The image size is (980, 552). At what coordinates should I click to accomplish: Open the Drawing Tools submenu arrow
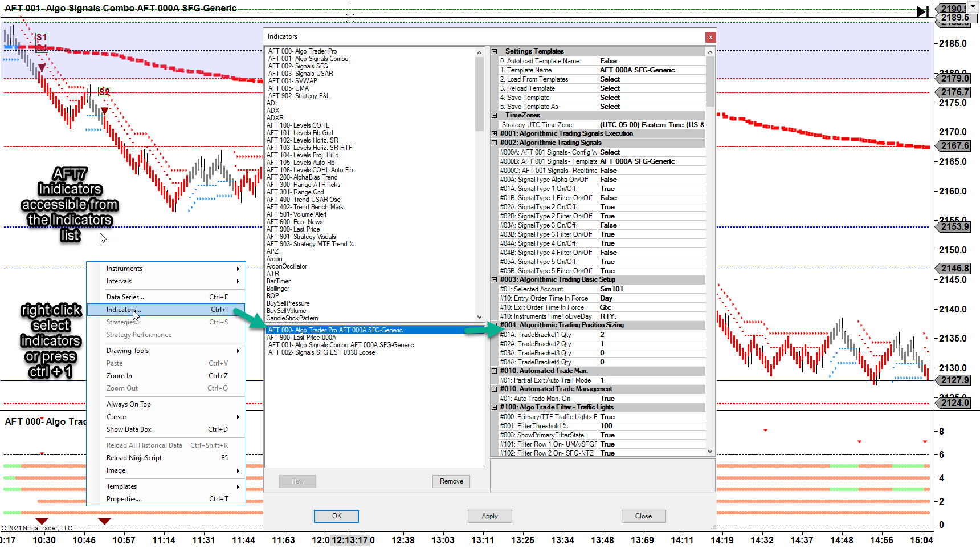[238, 351]
